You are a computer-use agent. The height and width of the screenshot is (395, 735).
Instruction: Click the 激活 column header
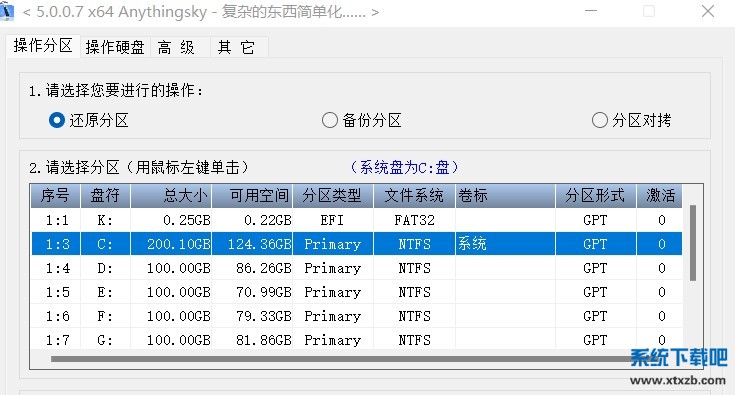659,195
